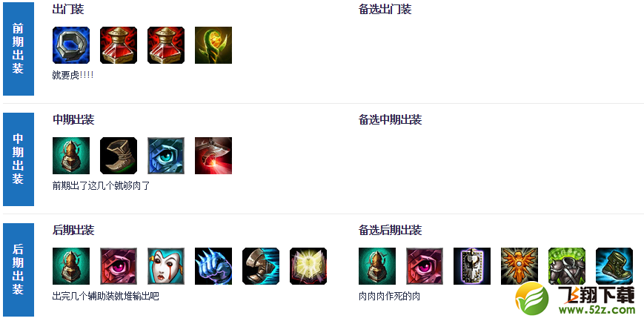
Task: Click the red Sweeping Lens trinket icon
Action: tap(213, 156)
